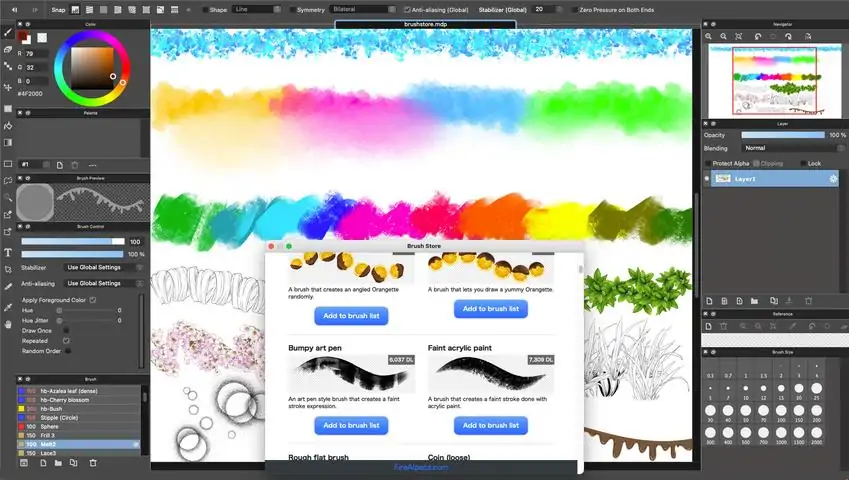Delete brush using trash icon in Brush panel
This screenshot has height=480, width=849.
pos(93,463)
